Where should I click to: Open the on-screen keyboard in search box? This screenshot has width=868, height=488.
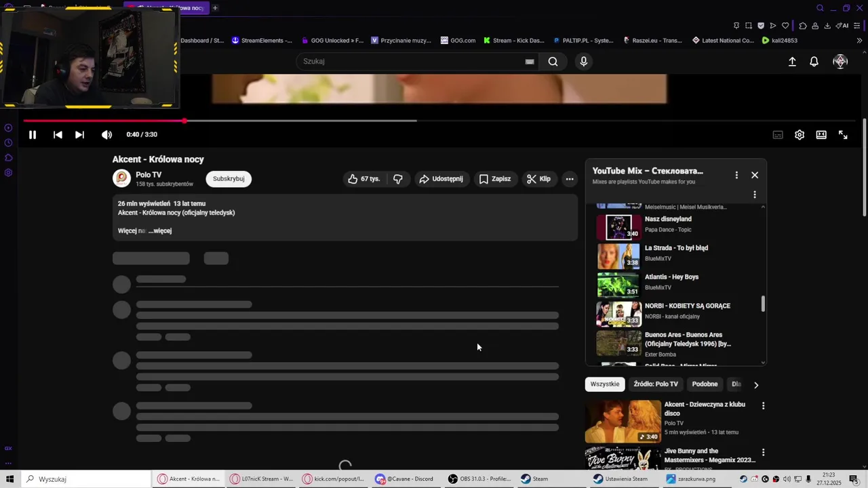click(530, 62)
